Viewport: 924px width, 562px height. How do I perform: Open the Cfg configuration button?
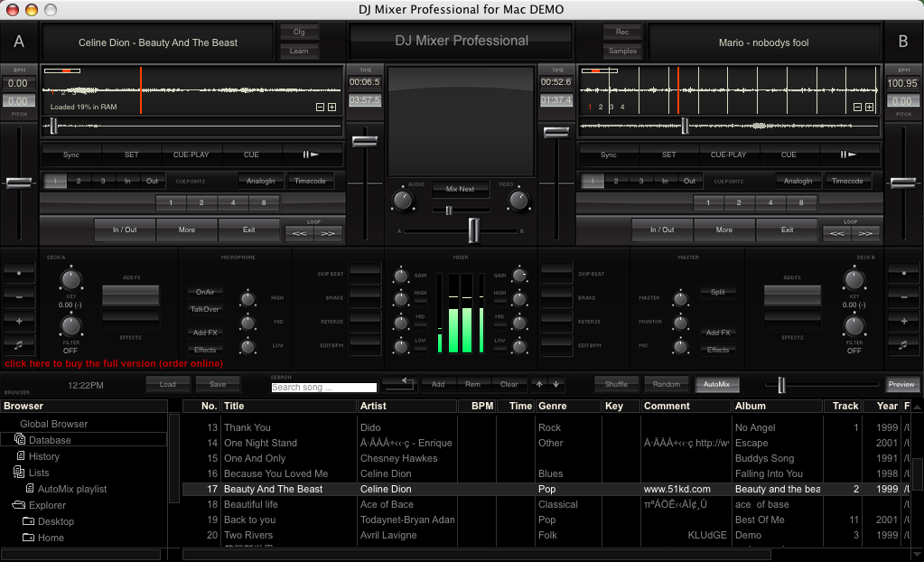click(299, 32)
